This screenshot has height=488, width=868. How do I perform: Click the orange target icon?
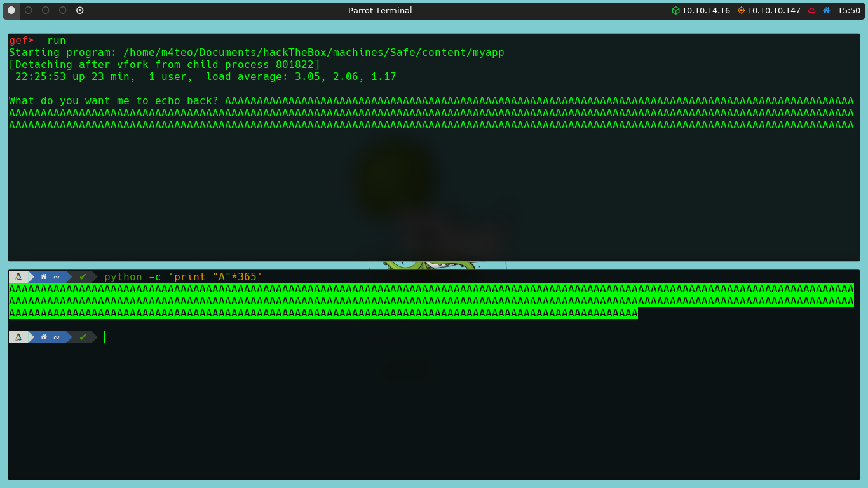point(741,10)
